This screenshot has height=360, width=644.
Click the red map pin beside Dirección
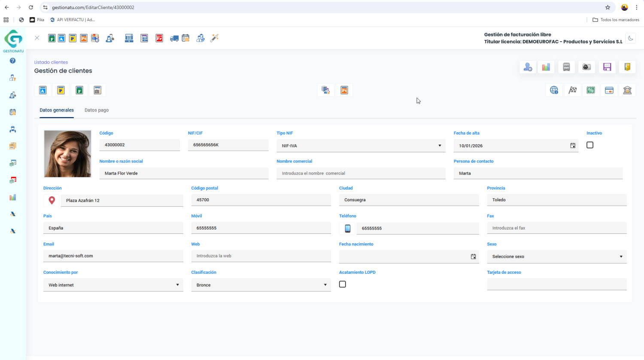coord(52,200)
